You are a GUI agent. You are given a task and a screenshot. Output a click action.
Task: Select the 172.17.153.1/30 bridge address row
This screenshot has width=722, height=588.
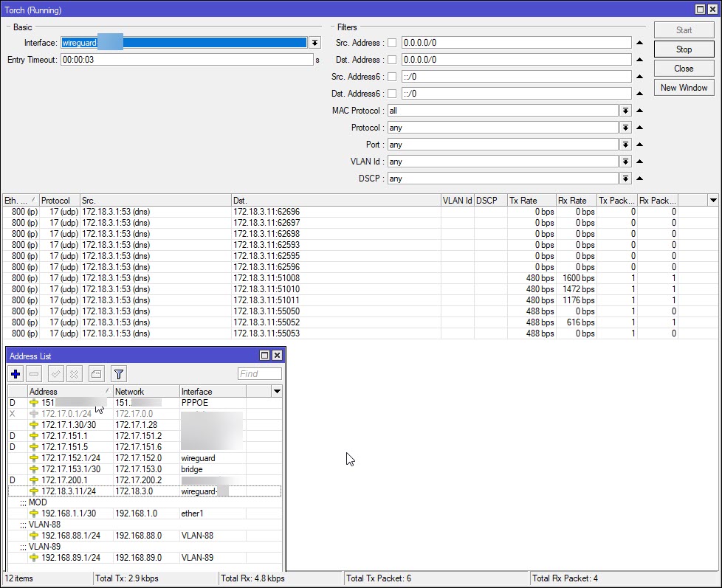145,469
